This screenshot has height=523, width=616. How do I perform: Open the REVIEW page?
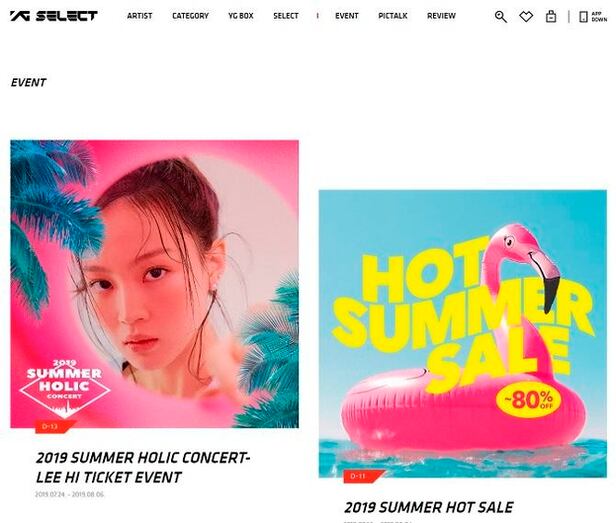click(x=441, y=16)
